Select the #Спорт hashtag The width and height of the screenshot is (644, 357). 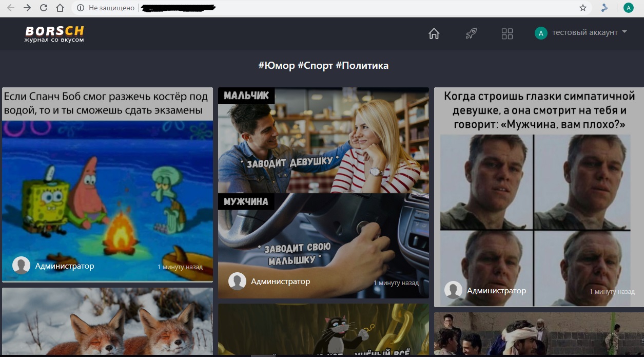[x=315, y=66]
